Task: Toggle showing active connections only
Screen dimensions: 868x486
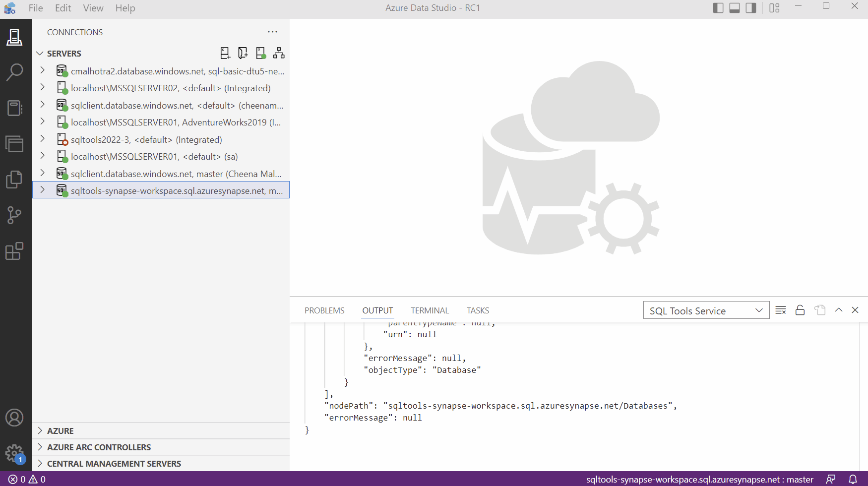Action: point(261,53)
